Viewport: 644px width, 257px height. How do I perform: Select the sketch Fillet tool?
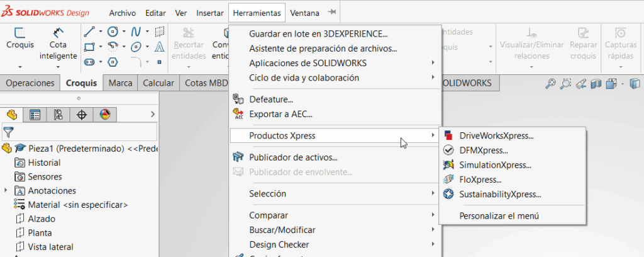[x=136, y=62]
